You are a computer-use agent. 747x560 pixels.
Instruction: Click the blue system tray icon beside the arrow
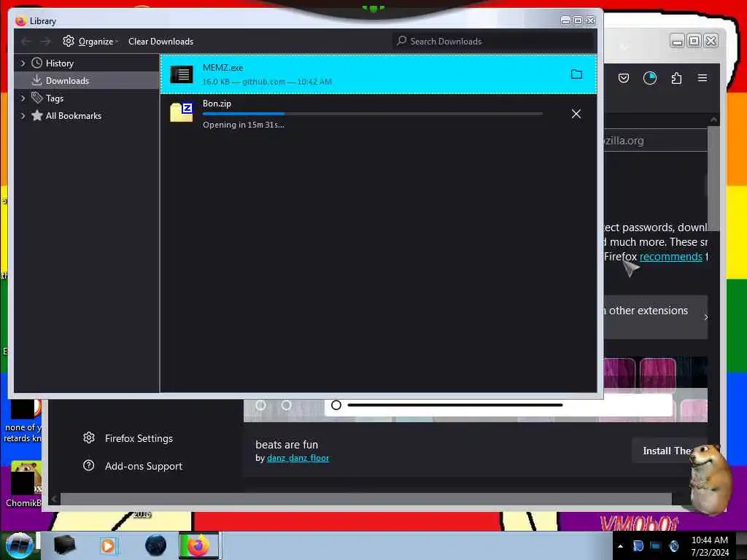coord(638,545)
